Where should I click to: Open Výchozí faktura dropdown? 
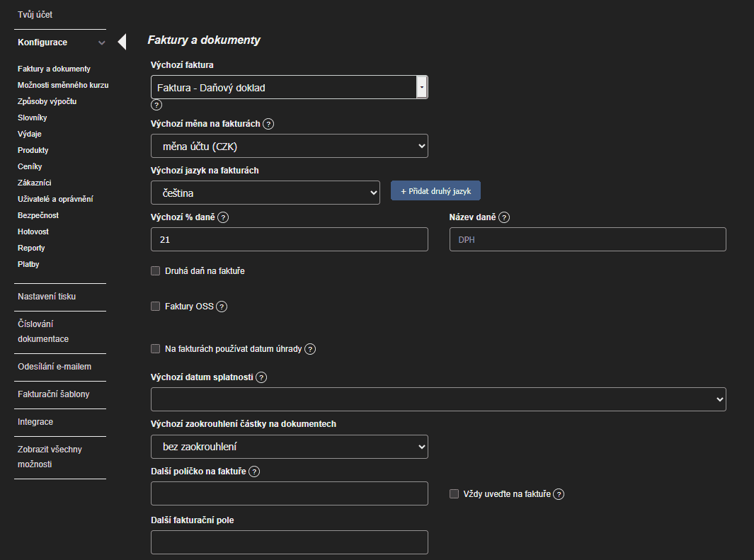290,87
